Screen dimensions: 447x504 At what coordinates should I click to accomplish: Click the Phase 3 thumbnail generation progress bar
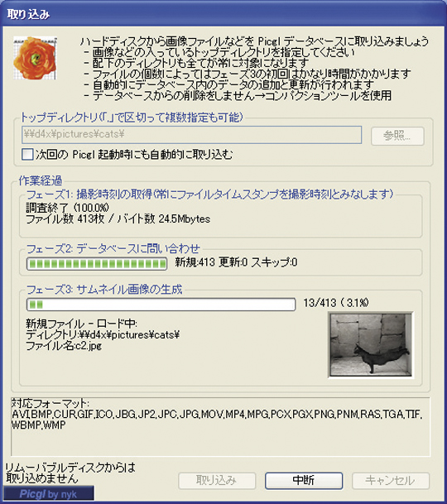(x=161, y=305)
